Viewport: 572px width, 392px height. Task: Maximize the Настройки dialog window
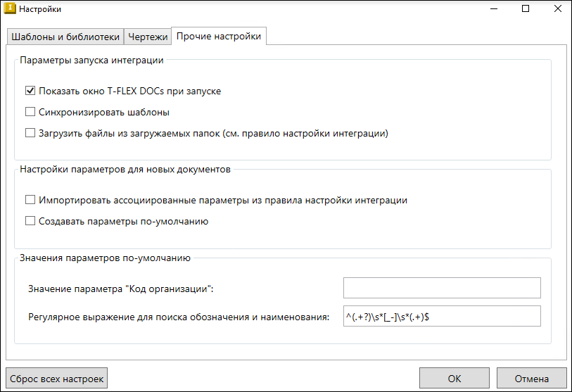point(526,8)
